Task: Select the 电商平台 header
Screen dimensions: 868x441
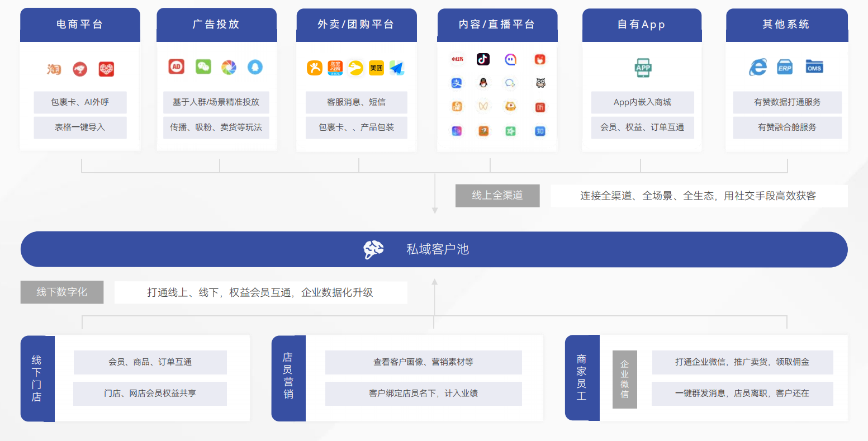Action: coord(80,25)
